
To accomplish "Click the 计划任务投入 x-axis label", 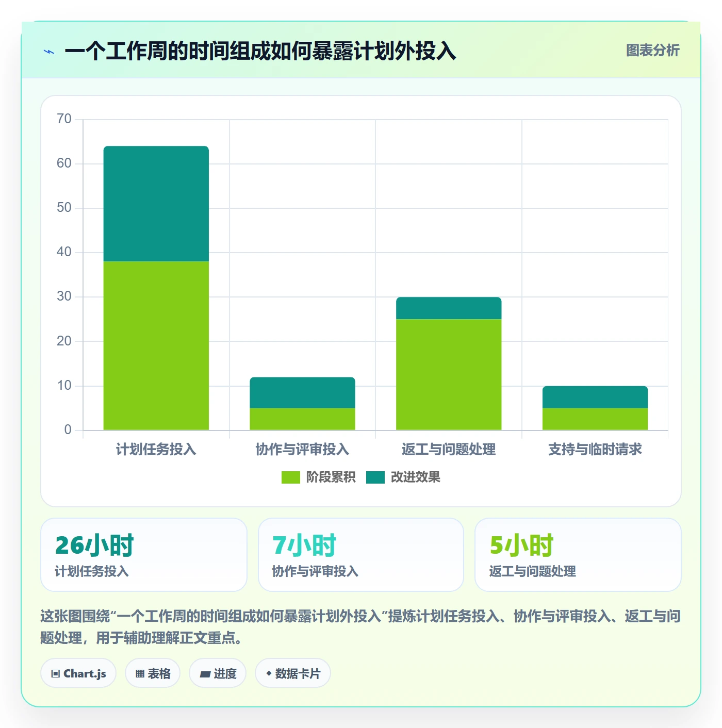I will 156,450.
